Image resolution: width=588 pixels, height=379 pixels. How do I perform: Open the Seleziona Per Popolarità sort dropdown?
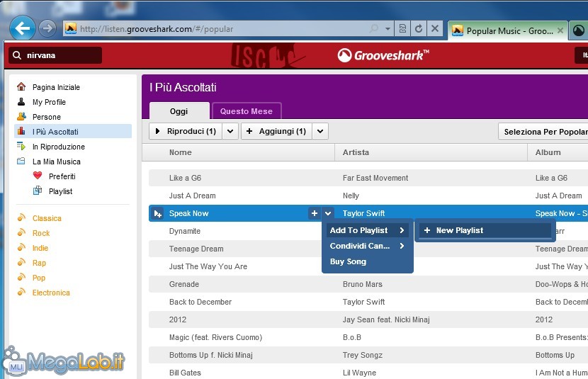point(543,132)
